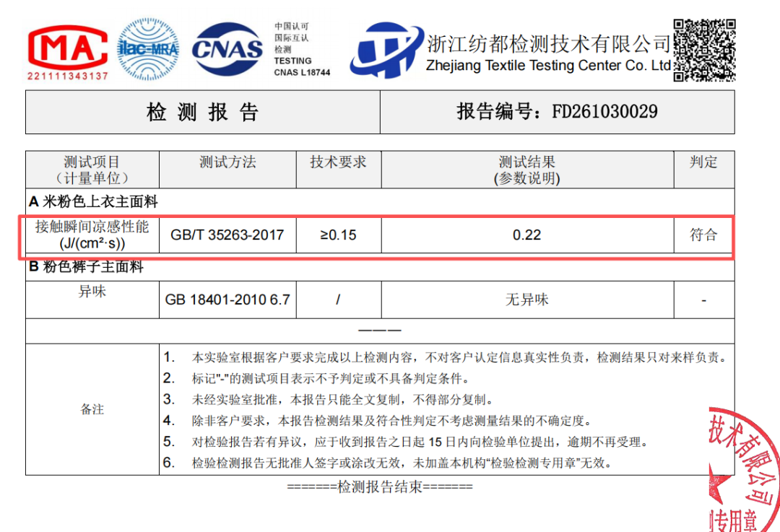This screenshot has width=780, height=532.
Task: Click the "备注" label cell
Action: pyautogui.click(x=92, y=410)
